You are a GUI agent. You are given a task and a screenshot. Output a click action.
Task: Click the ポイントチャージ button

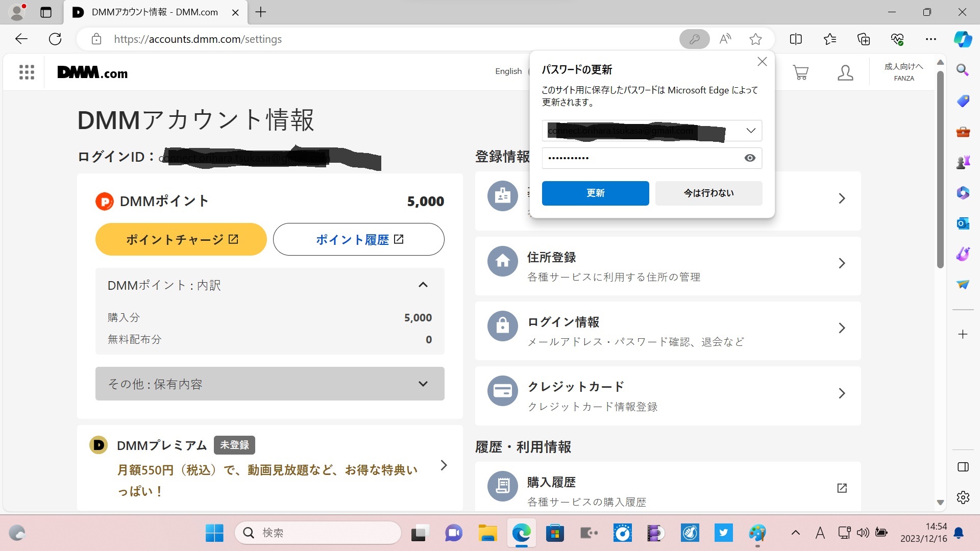pos(181,239)
